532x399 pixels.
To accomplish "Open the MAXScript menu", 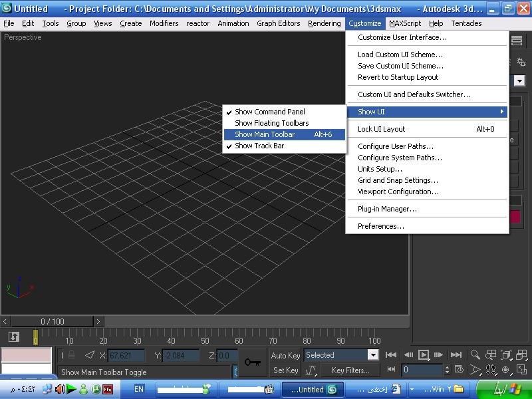I will [x=405, y=23].
